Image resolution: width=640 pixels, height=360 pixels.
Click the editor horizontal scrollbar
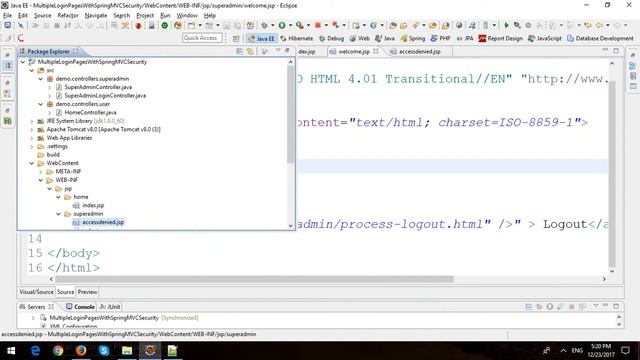click(254, 279)
